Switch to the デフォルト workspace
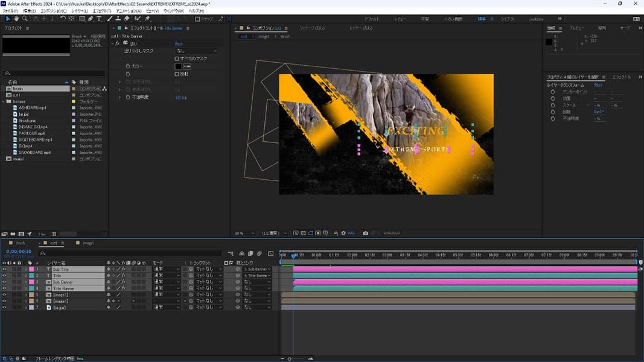Screen dimensions: 644x362 click(x=371, y=19)
